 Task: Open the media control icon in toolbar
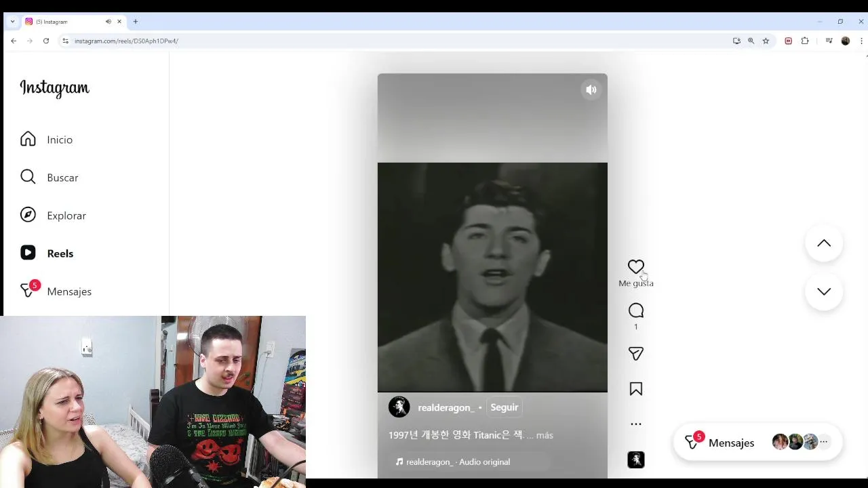(829, 41)
